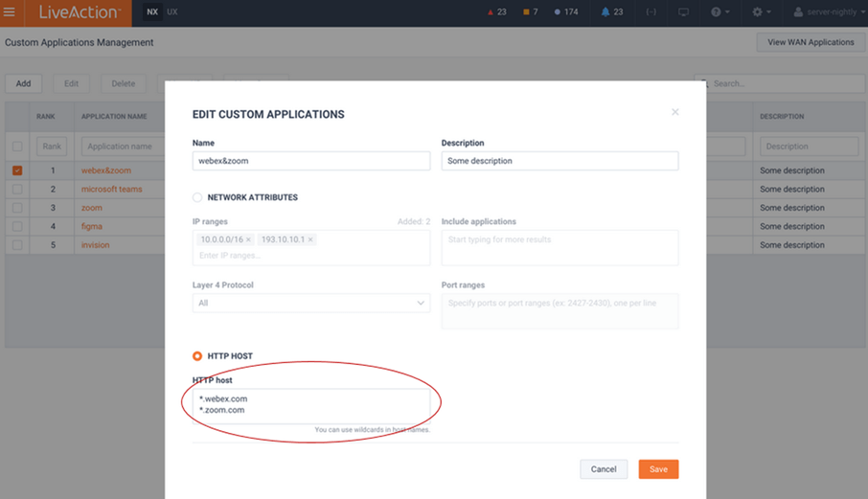Open the settings gear menu
Viewport: 868px width, 499px height.
pos(761,11)
